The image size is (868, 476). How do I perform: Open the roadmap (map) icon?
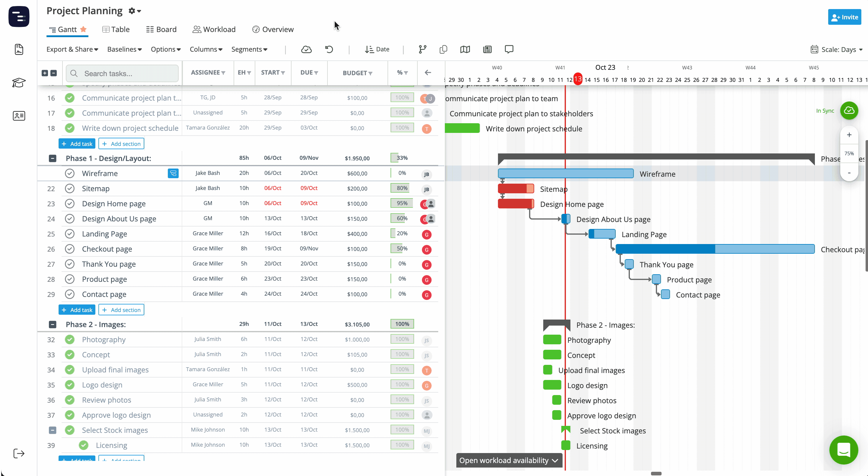pyautogui.click(x=465, y=49)
